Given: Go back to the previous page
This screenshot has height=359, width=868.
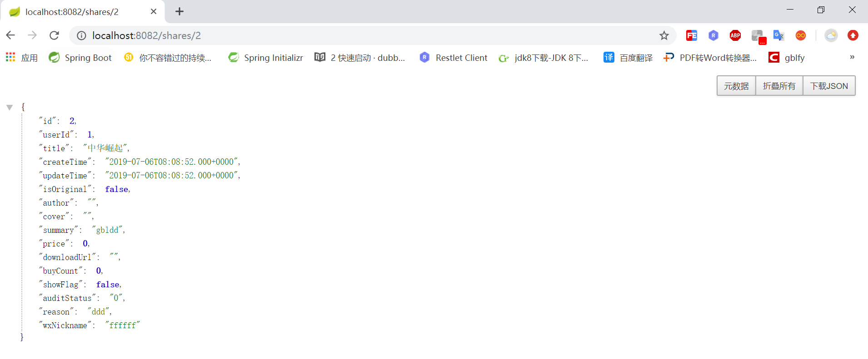Looking at the screenshot, I should pyautogui.click(x=11, y=35).
